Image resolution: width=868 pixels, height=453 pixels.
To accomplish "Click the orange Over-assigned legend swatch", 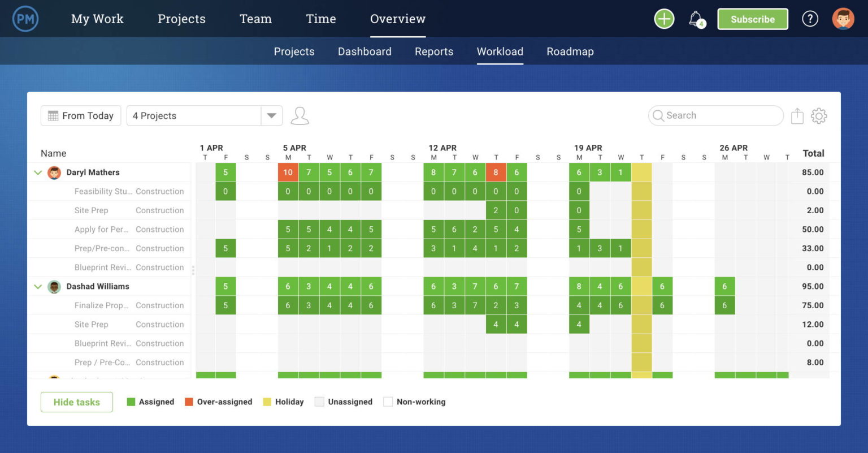I will pos(189,402).
